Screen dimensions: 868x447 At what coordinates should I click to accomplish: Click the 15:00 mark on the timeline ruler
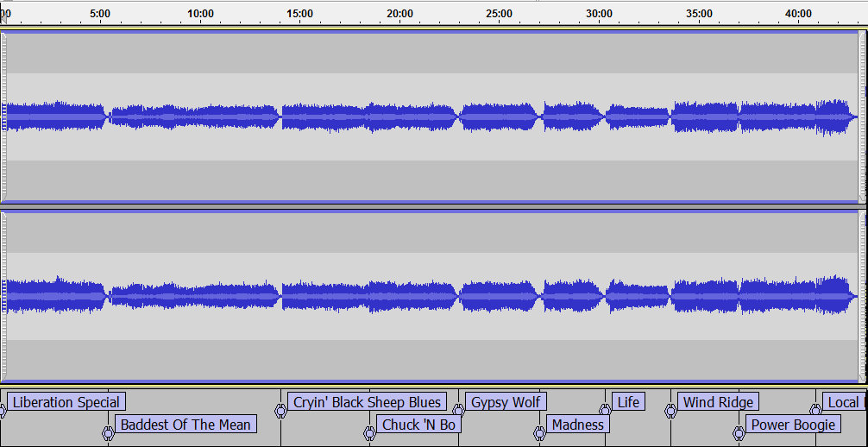tap(299, 13)
